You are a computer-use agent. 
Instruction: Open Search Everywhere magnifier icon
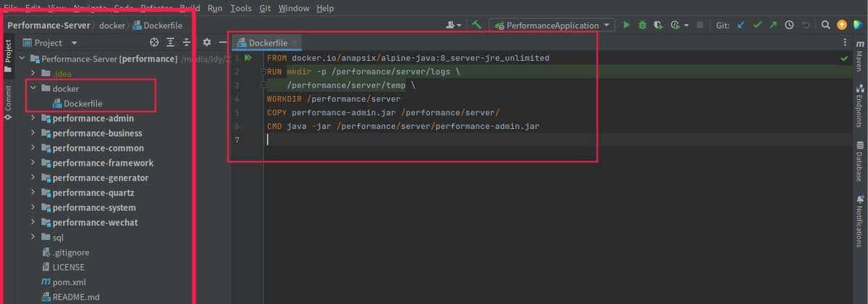coord(826,25)
